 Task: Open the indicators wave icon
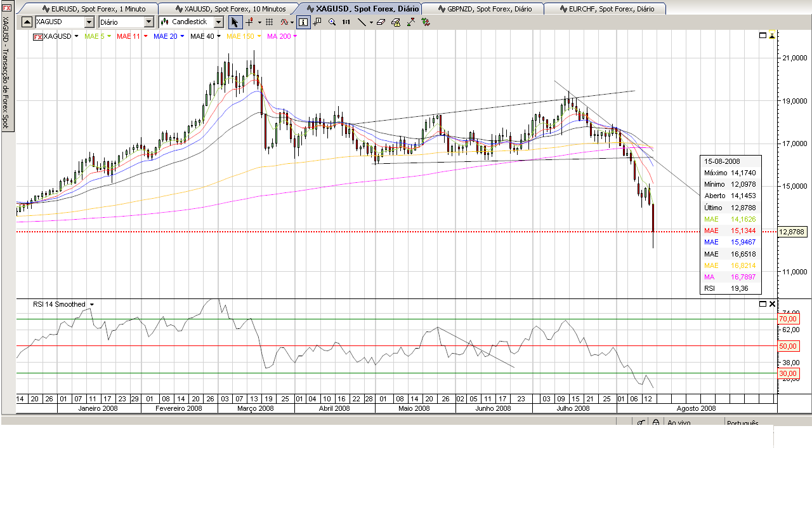click(x=285, y=22)
